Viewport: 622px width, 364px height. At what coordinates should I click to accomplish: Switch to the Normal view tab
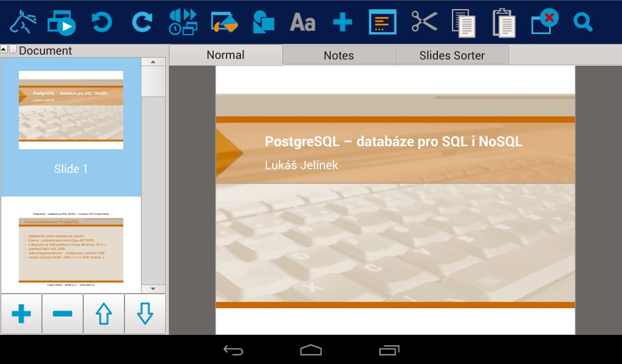226,55
